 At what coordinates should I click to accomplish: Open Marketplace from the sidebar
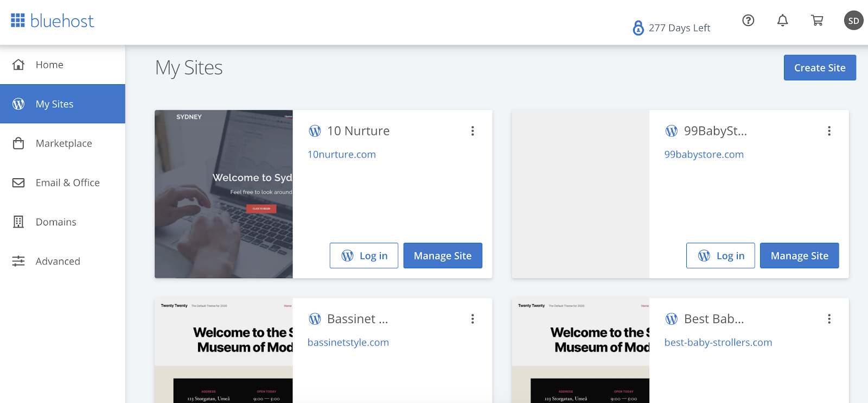62,143
